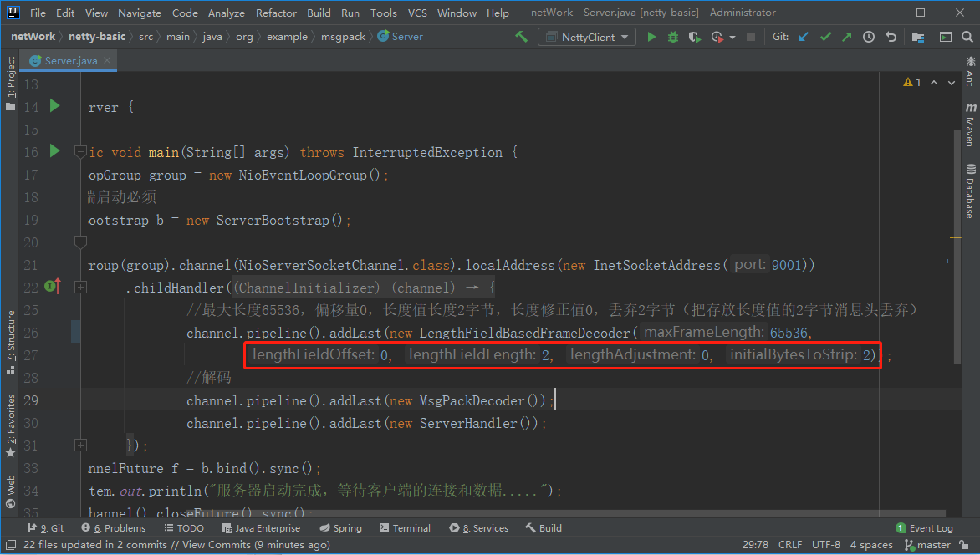The width and height of the screenshot is (980, 555).
Task: Expand the fold marker at line 31
Action: pyautogui.click(x=80, y=445)
